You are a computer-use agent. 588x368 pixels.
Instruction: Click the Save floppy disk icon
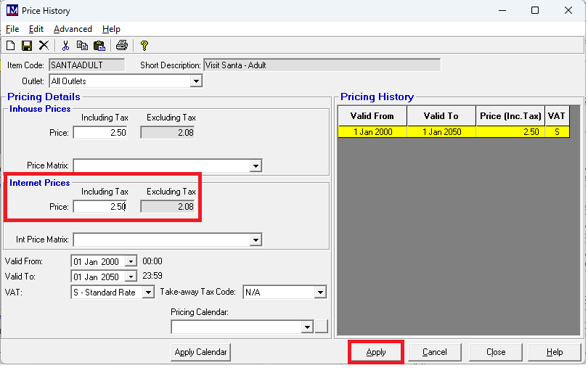(27, 46)
